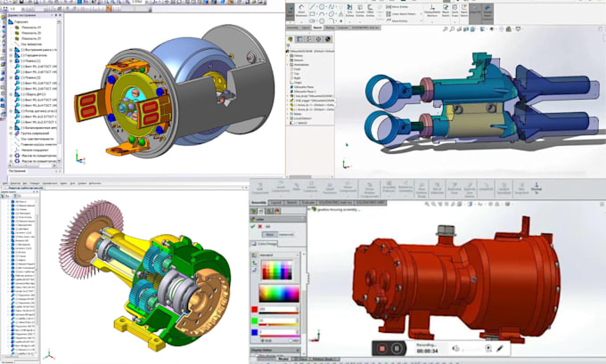
Task: Stop the screen recording
Action: coord(382,349)
